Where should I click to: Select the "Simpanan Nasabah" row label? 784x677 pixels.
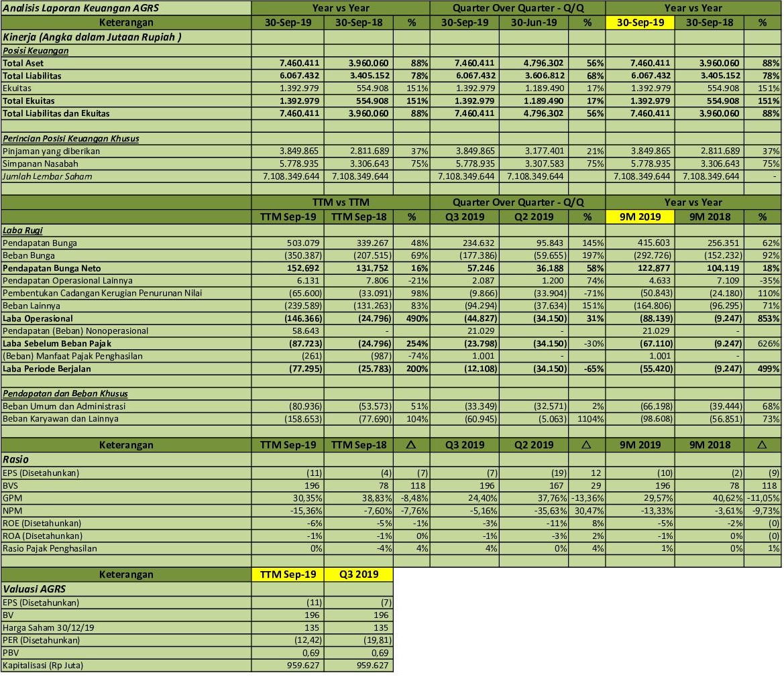point(40,164)
